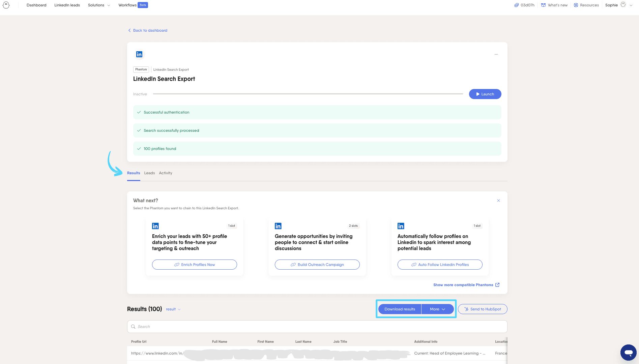Open the Dashboard menu item
Image resolution: width=639 pixels, height=364 pixels.
click(36, 5)
